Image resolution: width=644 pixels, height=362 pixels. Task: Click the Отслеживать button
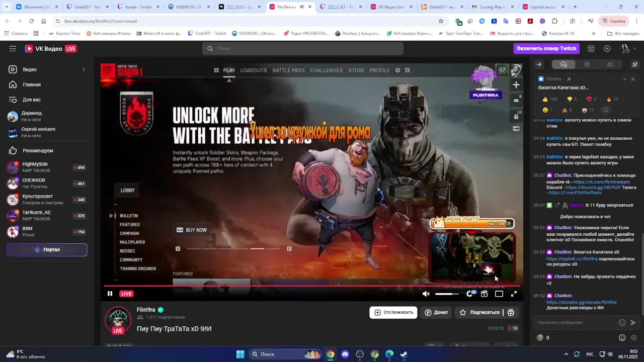tap(393, 312)
